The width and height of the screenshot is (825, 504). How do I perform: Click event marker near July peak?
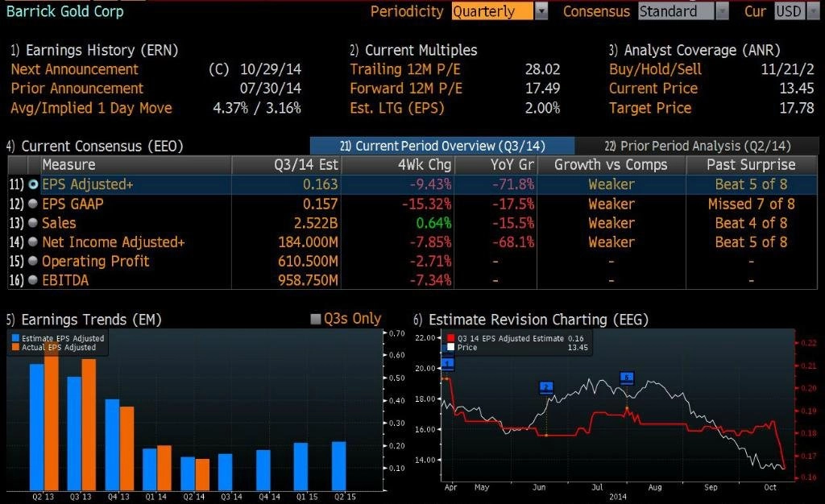[627, 378]
